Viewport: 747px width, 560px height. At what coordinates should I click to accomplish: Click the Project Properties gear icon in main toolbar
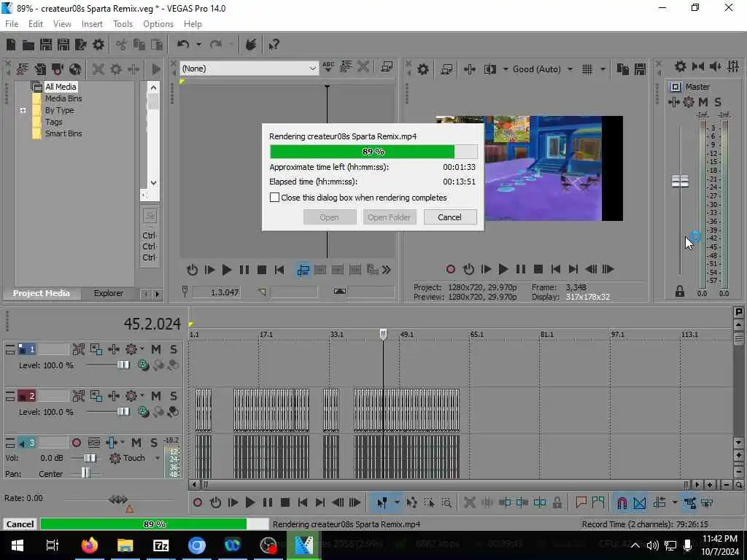[98, 44]
